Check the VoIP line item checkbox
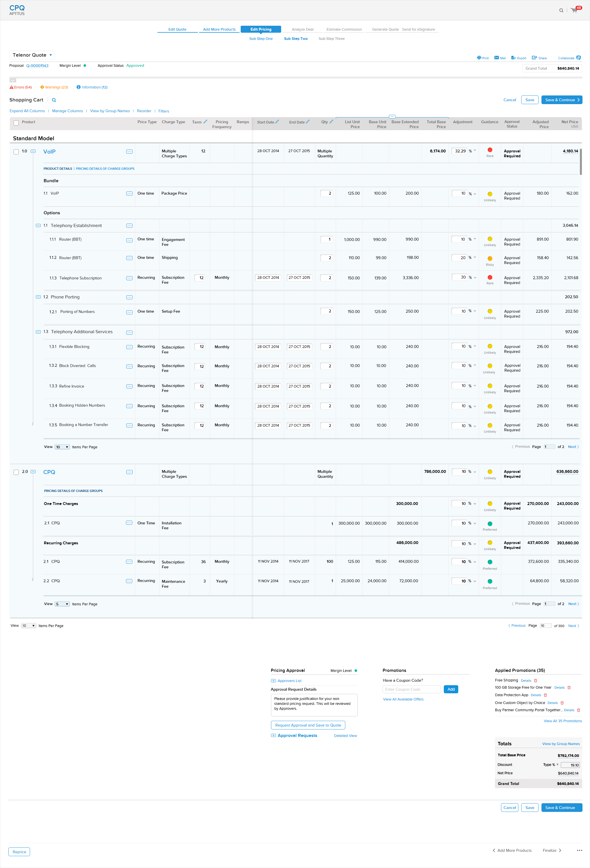590x868 pixels. [x=16, y=152]
